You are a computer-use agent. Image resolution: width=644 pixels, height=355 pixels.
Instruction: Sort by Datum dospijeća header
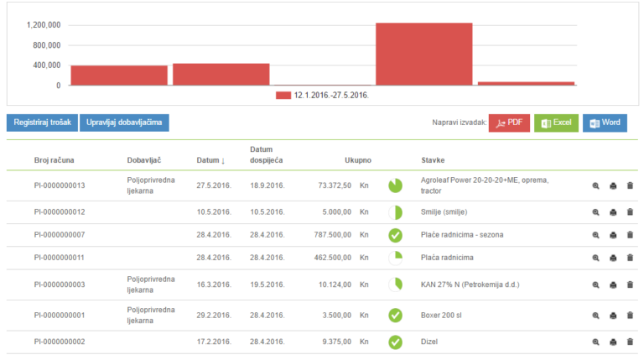(x=266, y=155)
